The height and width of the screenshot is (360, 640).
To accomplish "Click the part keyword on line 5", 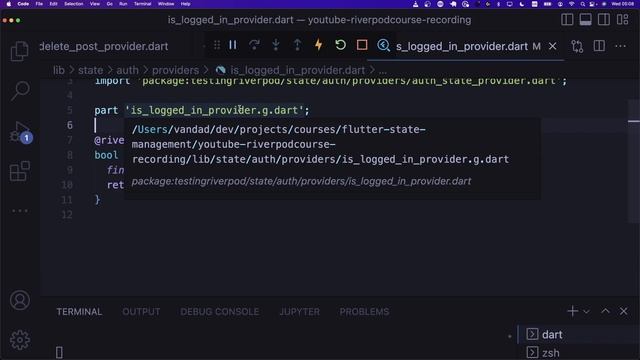I will pyautogui.click(x=106, y=110).
